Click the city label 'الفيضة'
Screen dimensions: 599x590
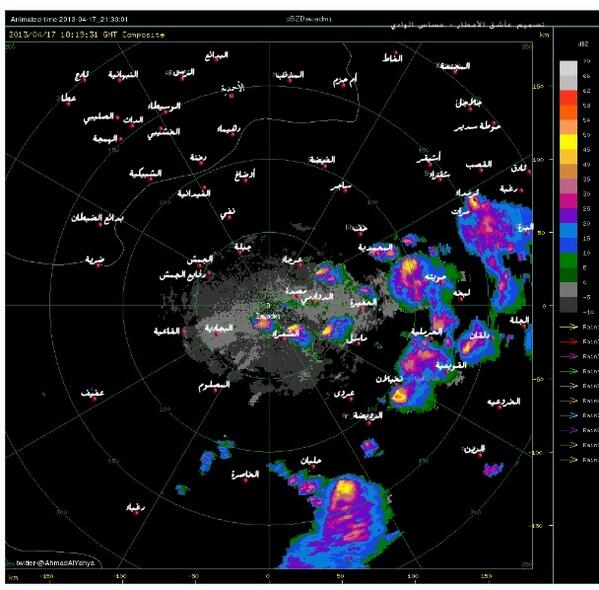pos(322,160)
